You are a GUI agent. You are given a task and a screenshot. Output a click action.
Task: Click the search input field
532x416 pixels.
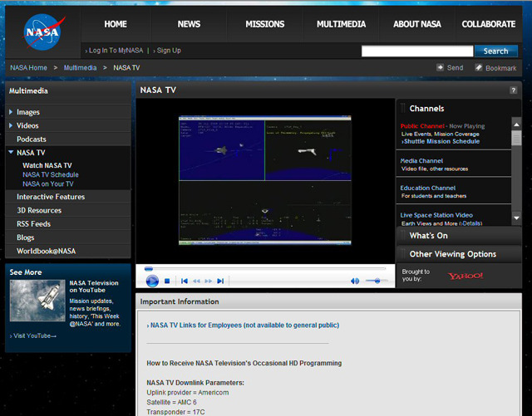point(417,51)
